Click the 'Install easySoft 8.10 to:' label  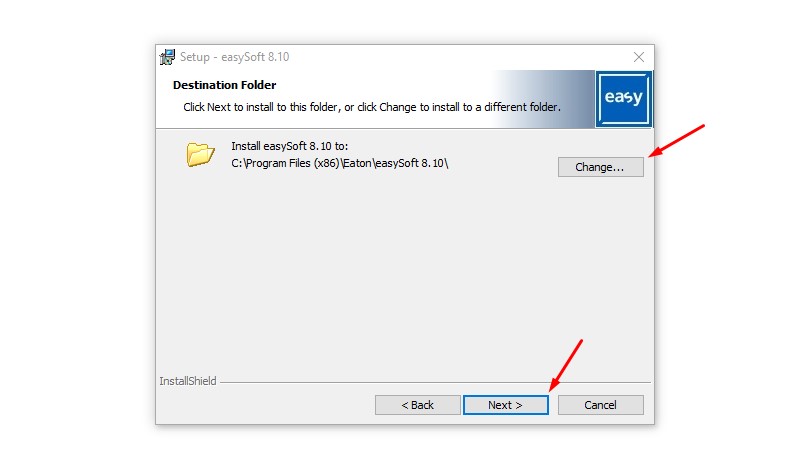[x=290, y=146]
